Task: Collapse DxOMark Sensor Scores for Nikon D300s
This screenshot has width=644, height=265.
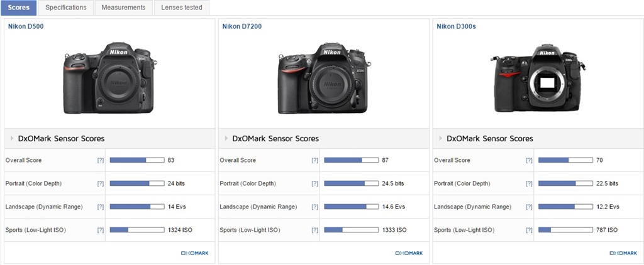Action: (x=441, y=139)
